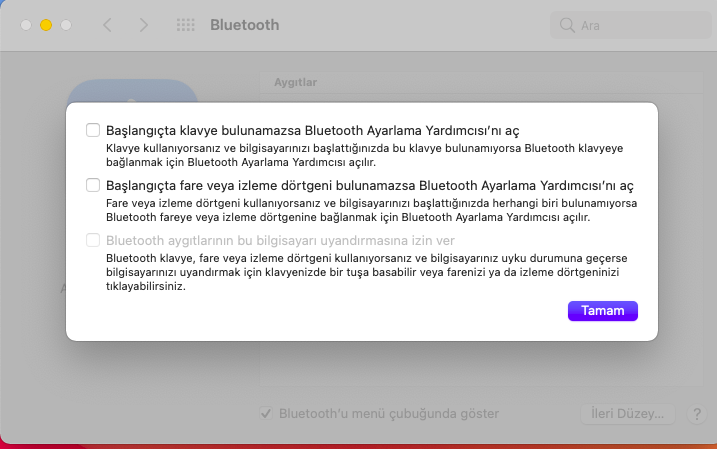Viewport: 717px width, 449px height.
Task: Click the Bluetooth window title text
Action: point(244,25)
